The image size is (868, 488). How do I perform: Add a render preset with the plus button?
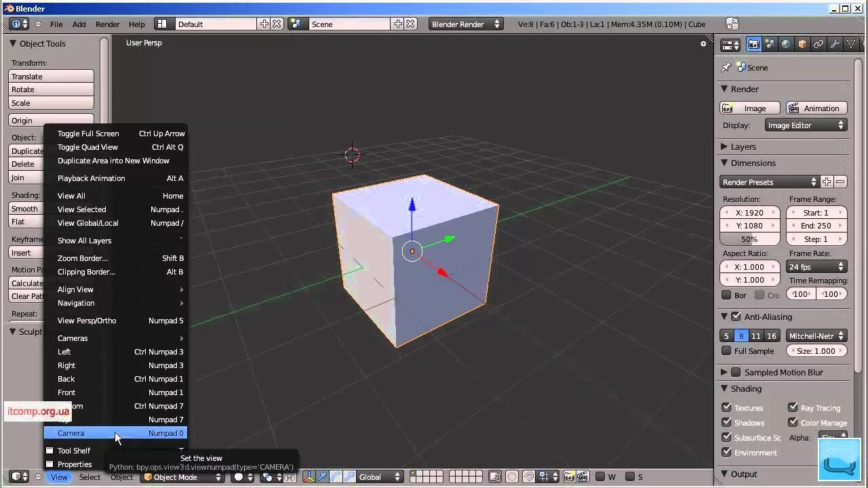click(x=827, y=182)
